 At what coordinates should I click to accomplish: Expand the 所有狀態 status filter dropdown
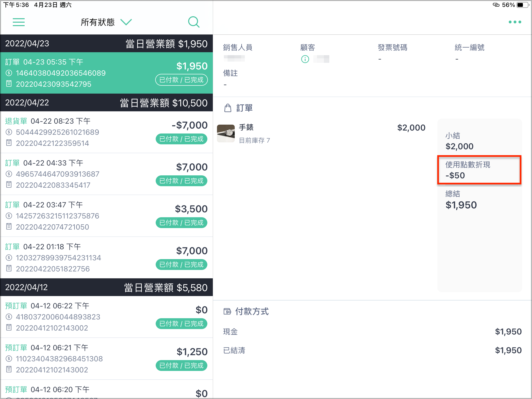pyautogui.click(x=106, y=22)
